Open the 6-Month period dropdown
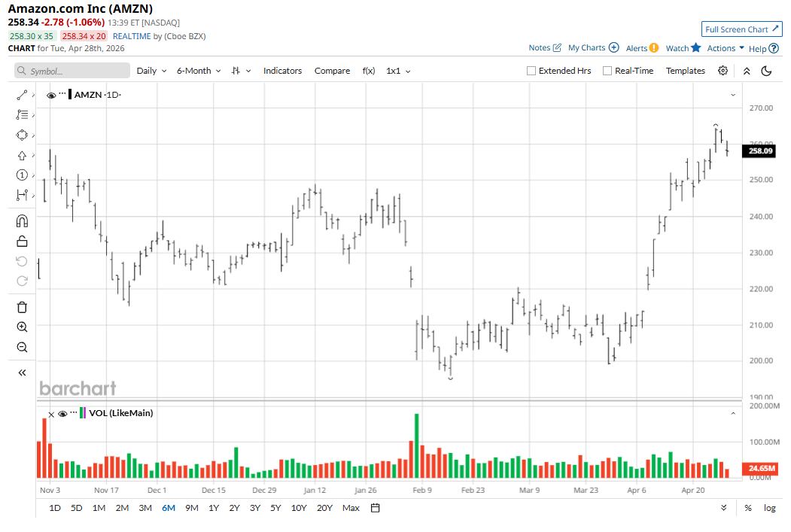 [x=199, y=71]
